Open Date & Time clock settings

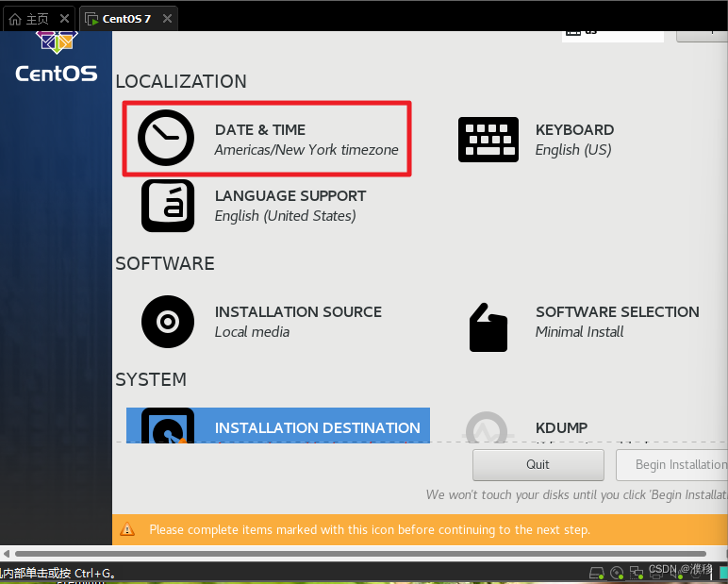click(166, 138)
